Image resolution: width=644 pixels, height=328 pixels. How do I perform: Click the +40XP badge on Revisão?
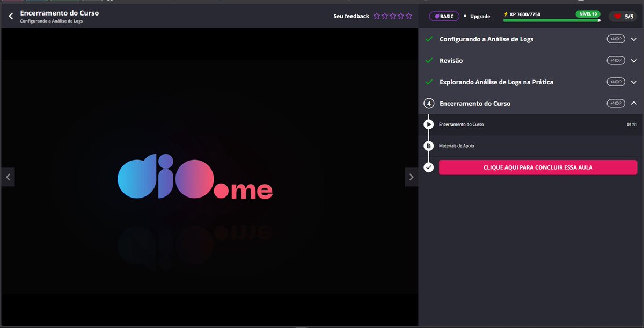[x=616, y=60]
